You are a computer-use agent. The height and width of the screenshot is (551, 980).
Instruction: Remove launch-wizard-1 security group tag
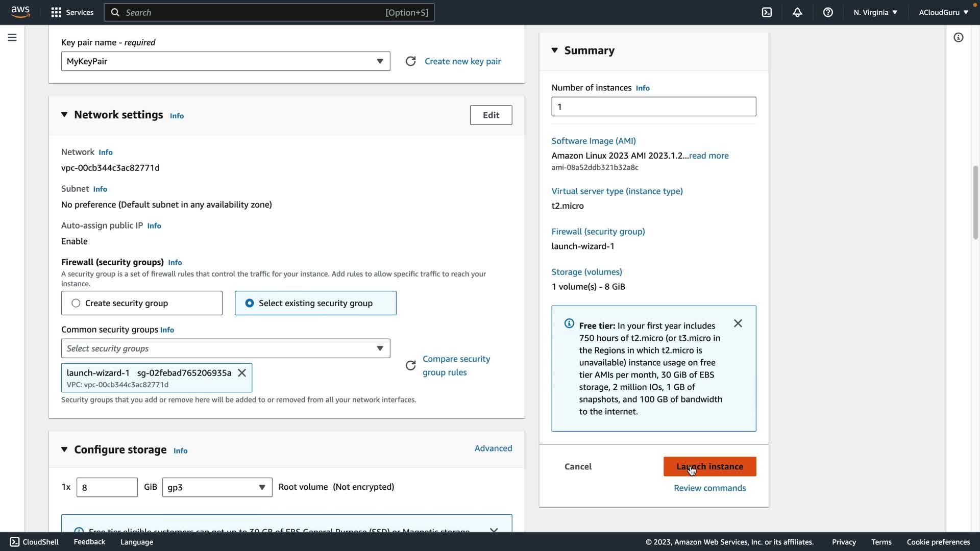242,373
